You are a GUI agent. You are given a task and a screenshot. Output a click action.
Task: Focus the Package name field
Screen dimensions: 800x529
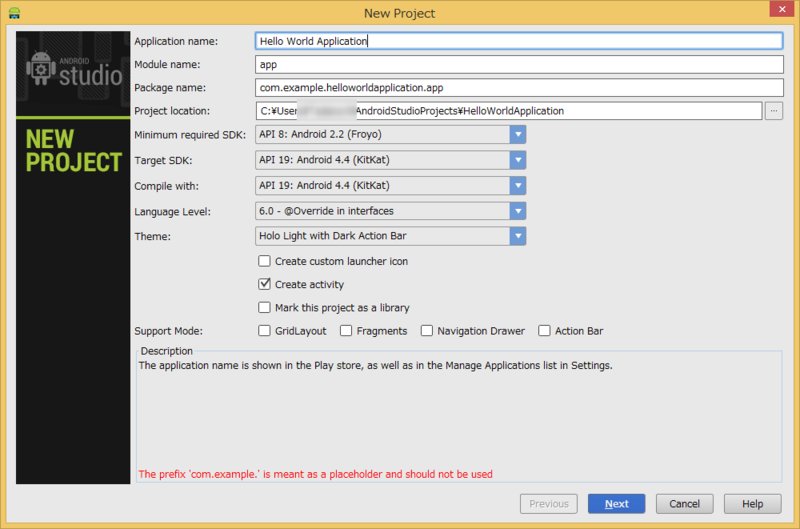(x=519, y=88)
